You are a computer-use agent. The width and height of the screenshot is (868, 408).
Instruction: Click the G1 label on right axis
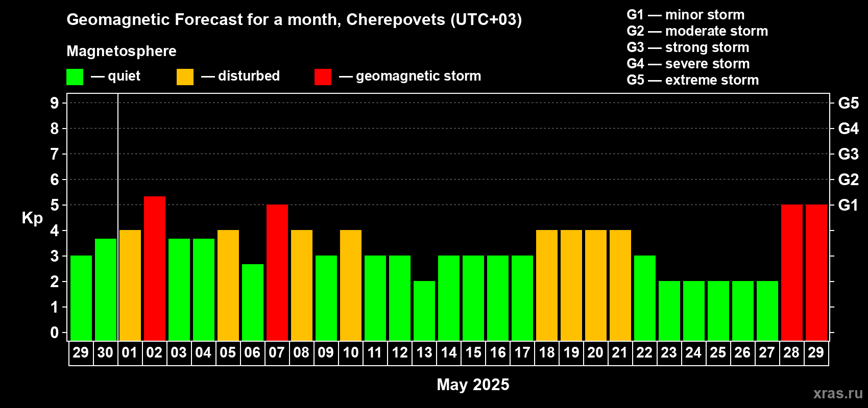click(849, 205)
